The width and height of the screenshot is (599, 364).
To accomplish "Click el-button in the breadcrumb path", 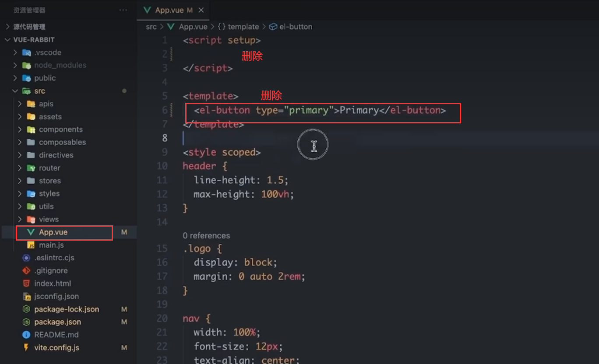I will click(296, 26).
